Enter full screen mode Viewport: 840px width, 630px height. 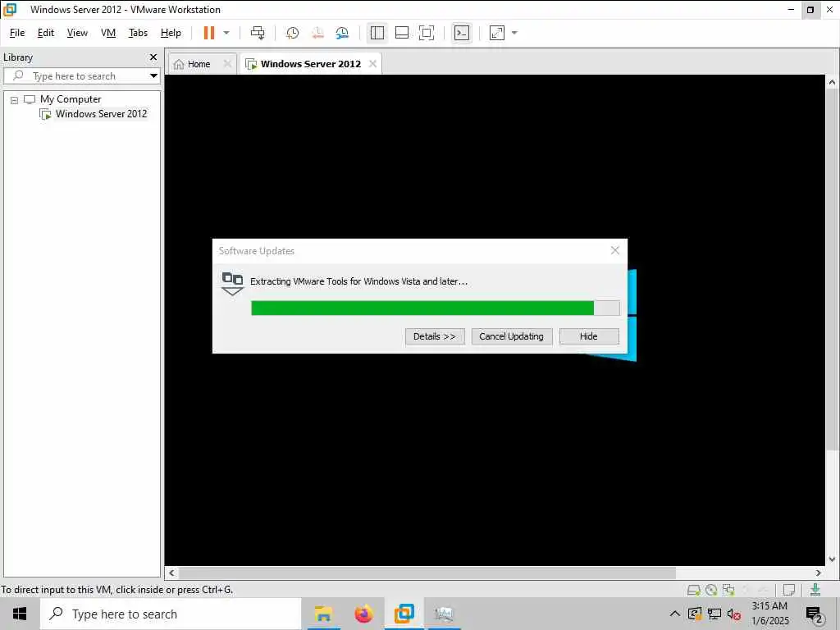pos(427,33)
